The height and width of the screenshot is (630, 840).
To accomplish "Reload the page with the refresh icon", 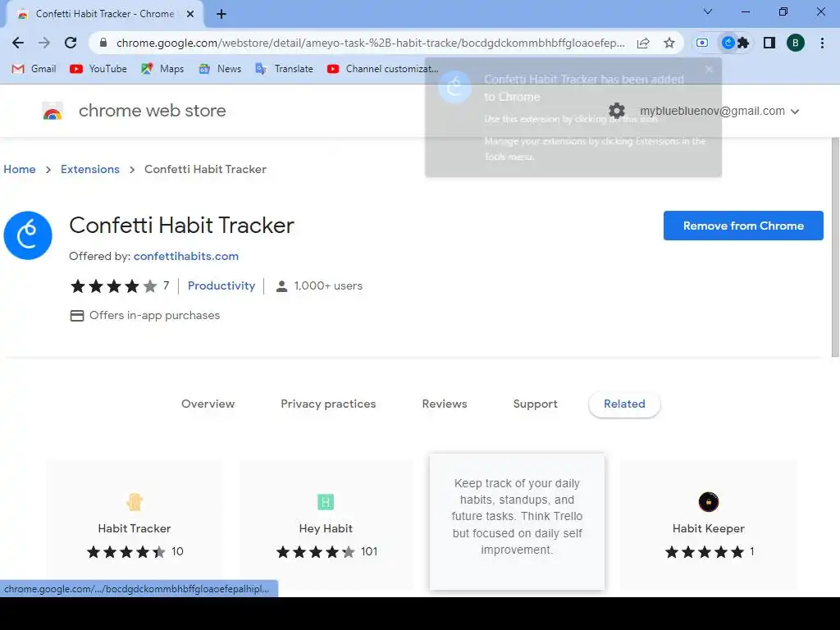I will tap(71, 43).
